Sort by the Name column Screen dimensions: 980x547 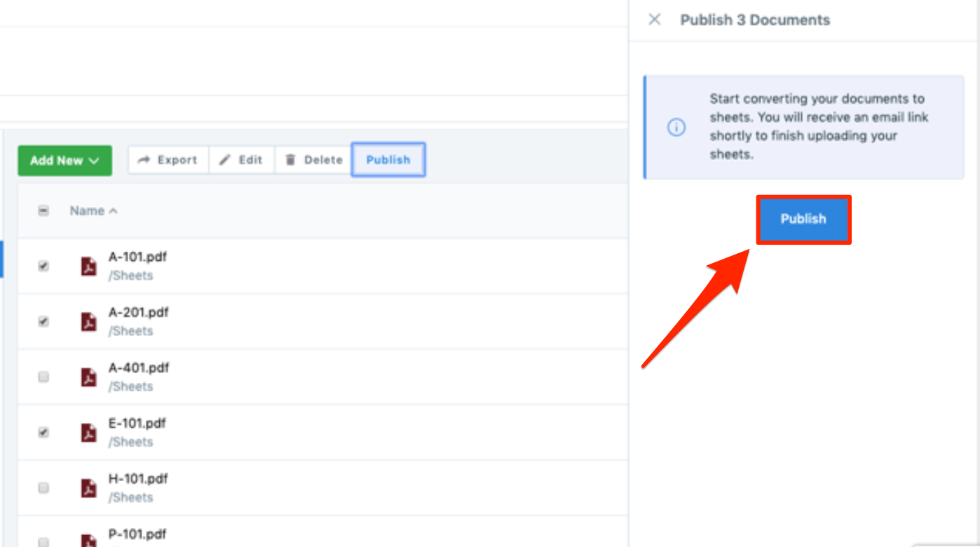[93, 210]
